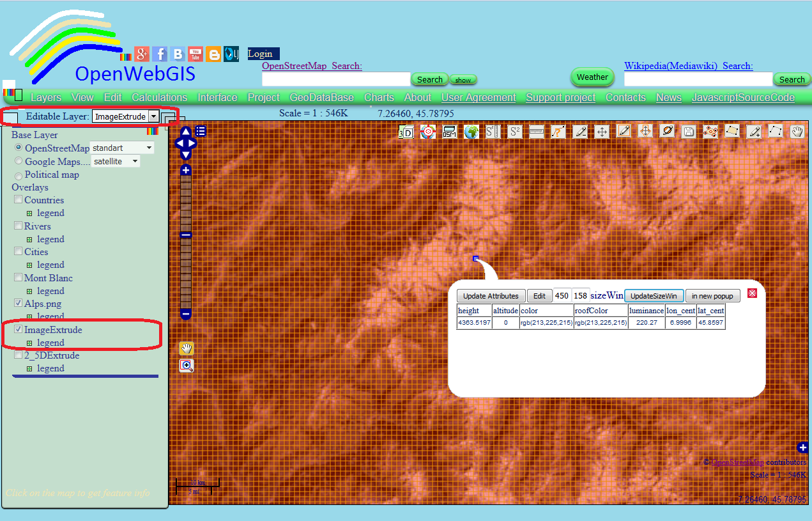The height and width of the screenshot is (521, 812).
Task: Select Political map base layer radio
Action: pos(19,175)
